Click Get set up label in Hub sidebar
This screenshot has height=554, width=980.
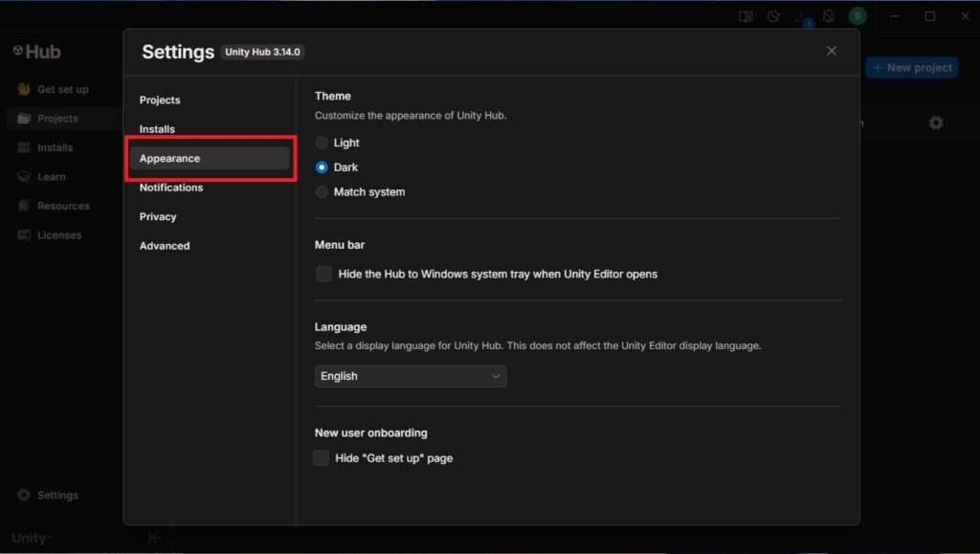pos(63,89)
